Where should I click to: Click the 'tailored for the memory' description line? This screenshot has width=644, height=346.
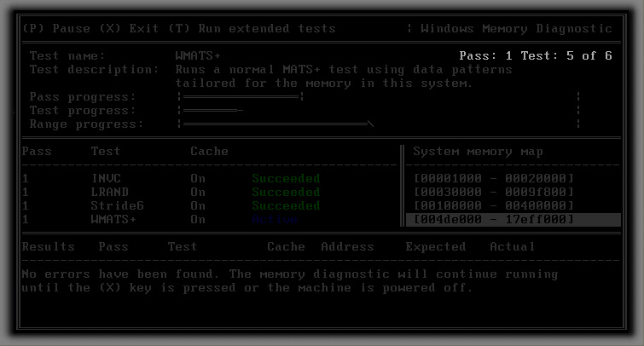tap(324, 83)
